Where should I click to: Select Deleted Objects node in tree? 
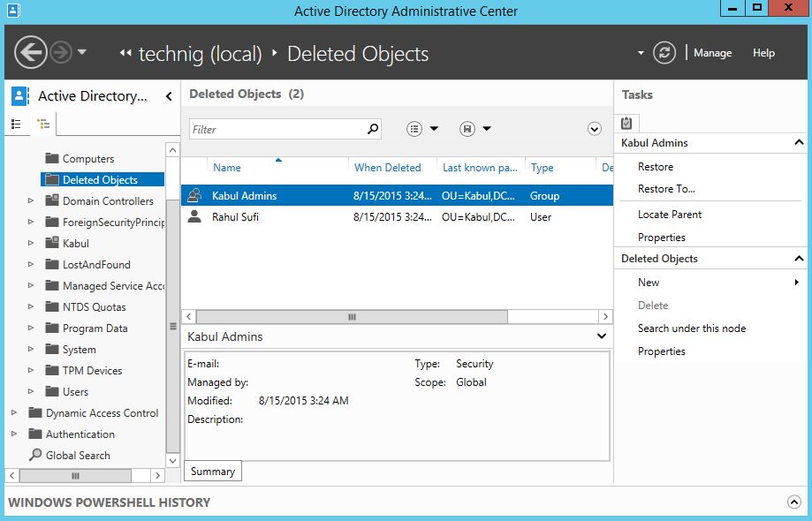tap(102, 179)
